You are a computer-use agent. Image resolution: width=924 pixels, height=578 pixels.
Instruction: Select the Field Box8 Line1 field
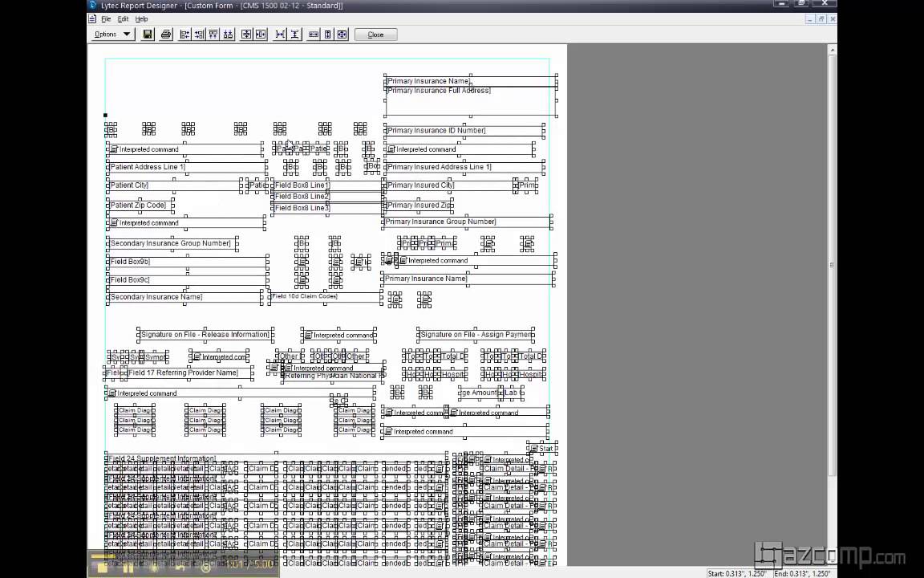coord(327,185)
